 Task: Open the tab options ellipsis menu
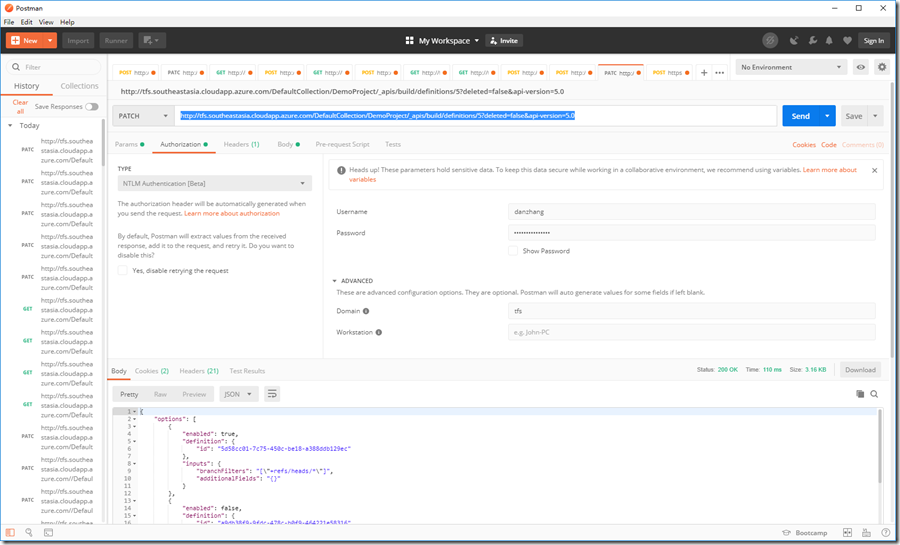[x=720, y=73]
